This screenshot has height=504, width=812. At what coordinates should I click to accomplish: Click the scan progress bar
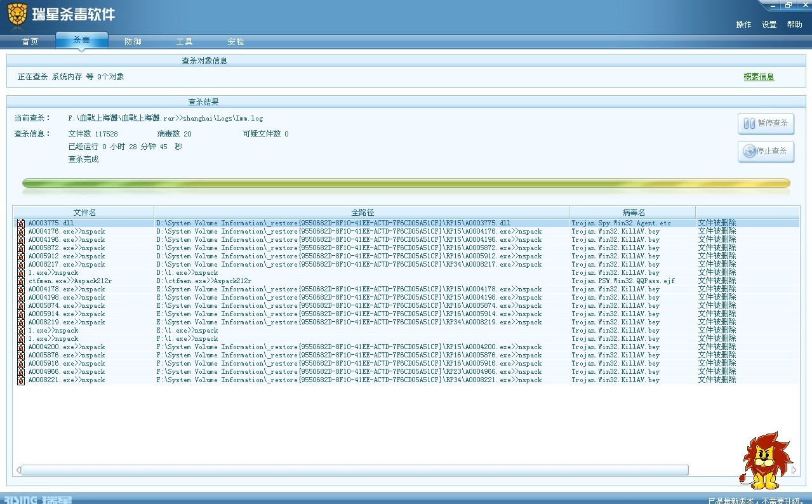(406, 183)
